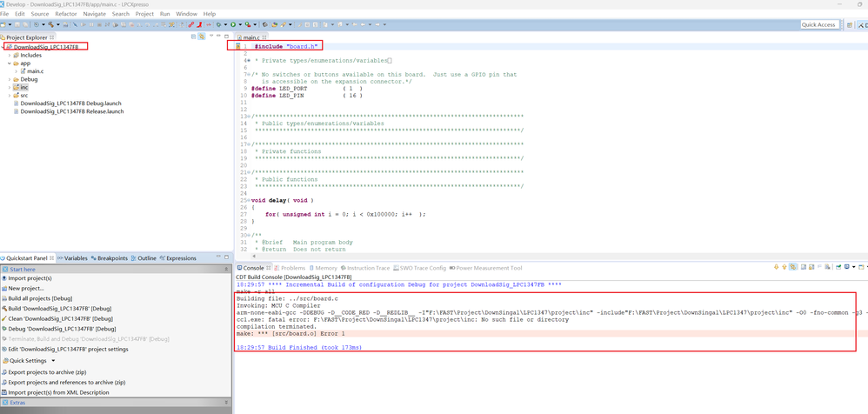Click New project... in Quickstart Panel

coord(22,289)
